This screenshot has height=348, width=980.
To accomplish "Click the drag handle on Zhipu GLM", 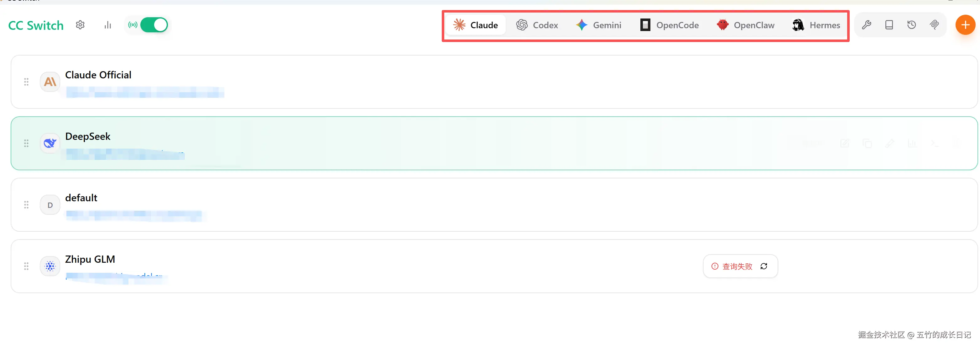I will [26, 266].
